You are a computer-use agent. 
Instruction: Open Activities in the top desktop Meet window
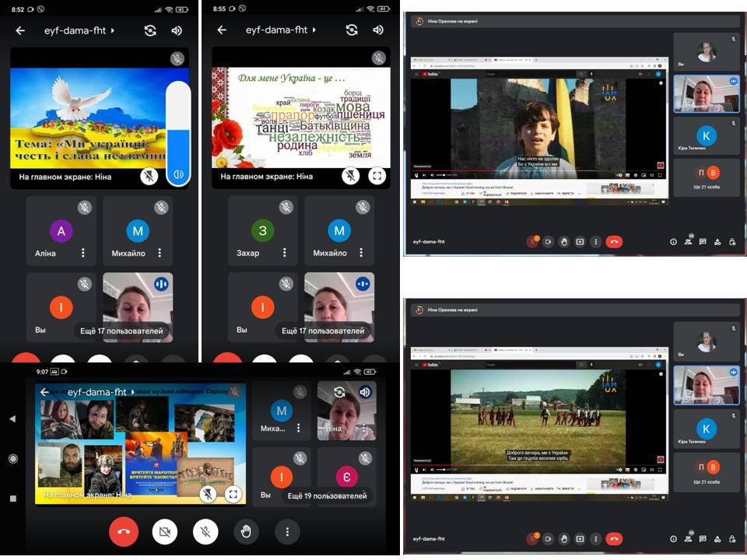click(717, 242)
